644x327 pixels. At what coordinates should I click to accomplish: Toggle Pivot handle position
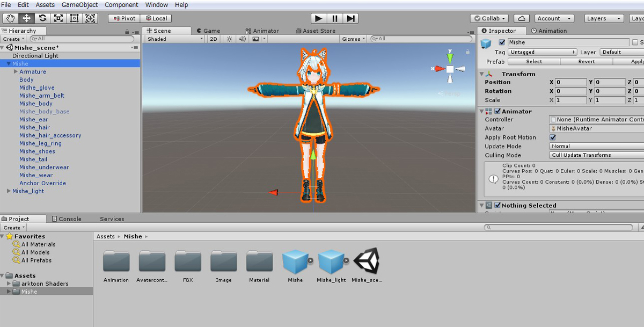pyautogui.click(x=123, y=18)
